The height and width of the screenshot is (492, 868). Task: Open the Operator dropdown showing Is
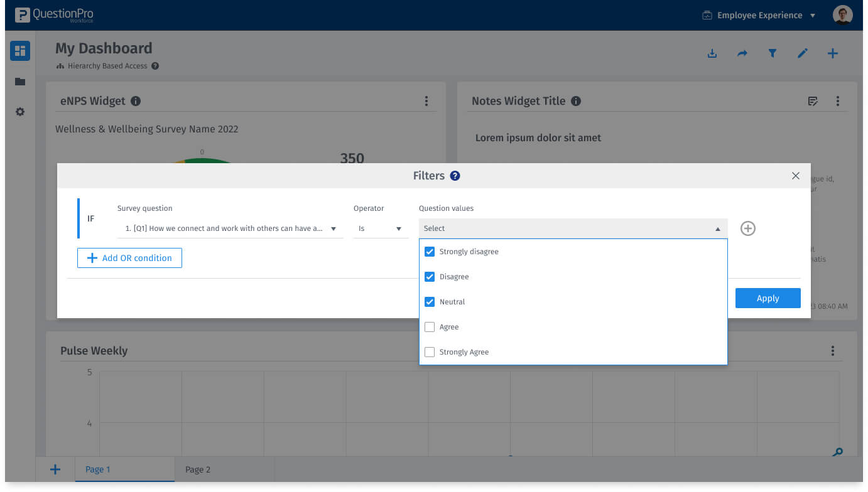[381, 228]
